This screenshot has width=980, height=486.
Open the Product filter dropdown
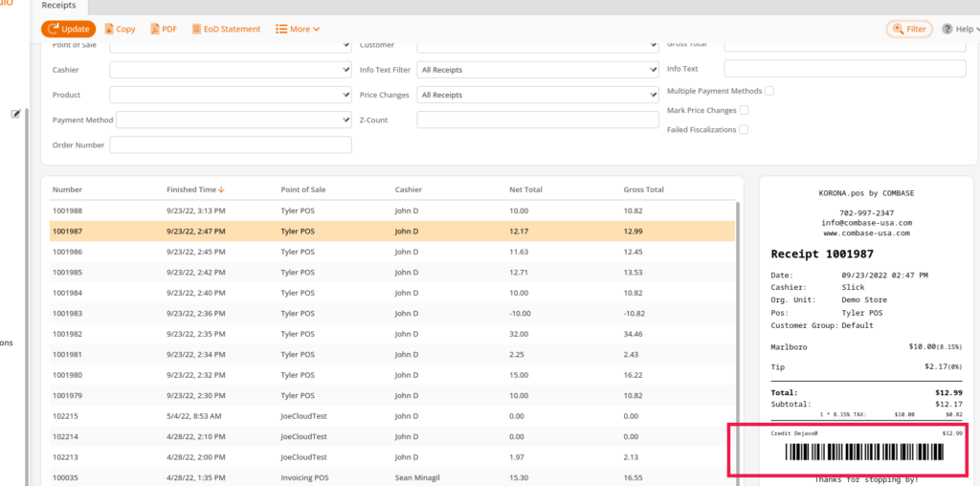(231, 95)
